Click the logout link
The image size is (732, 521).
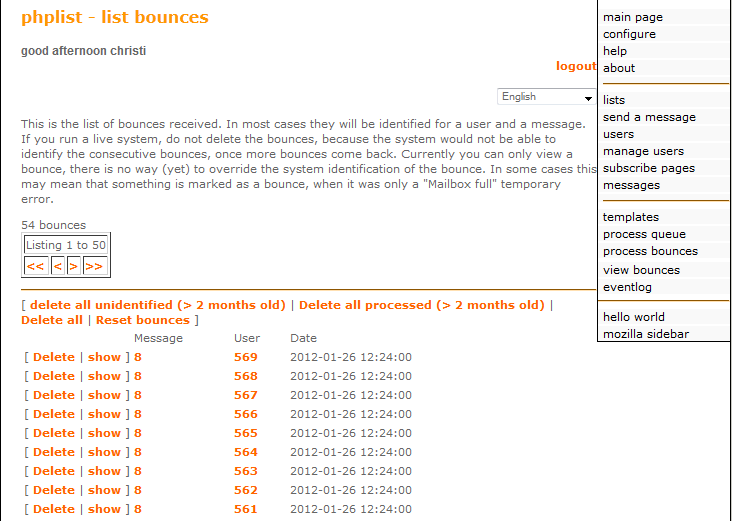[576, 66]
